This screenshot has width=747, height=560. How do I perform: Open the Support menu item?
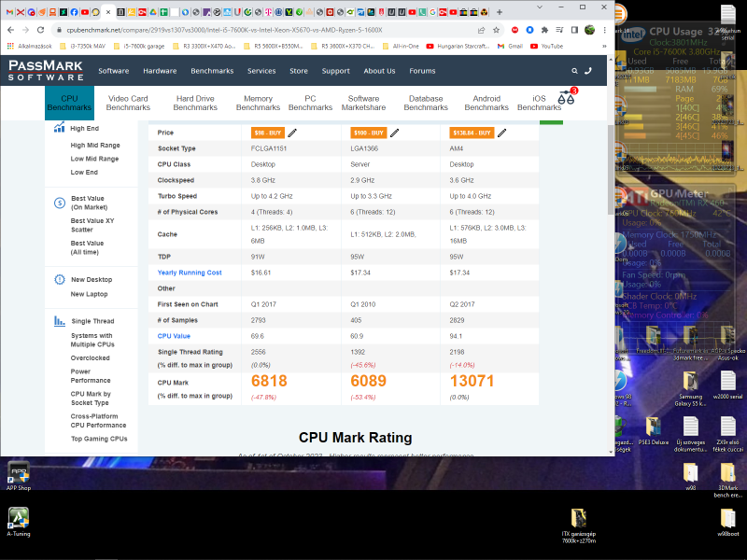coord(335,71)
